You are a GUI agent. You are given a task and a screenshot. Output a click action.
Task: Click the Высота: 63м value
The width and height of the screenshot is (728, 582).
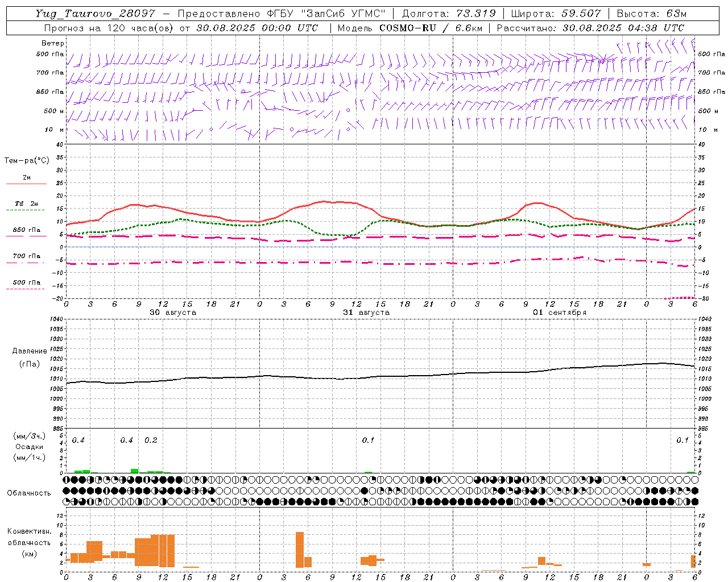(x=652, y=14)
